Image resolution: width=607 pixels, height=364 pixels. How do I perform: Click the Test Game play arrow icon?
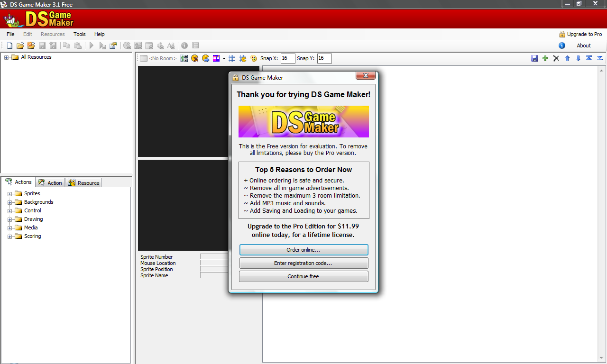click(x=92, y=45)
